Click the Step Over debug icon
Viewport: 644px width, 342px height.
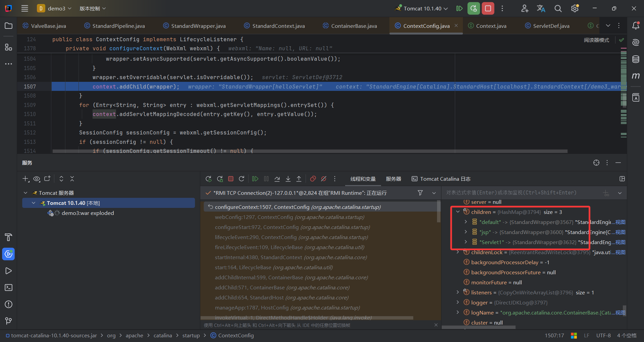[x=277, y=179]
